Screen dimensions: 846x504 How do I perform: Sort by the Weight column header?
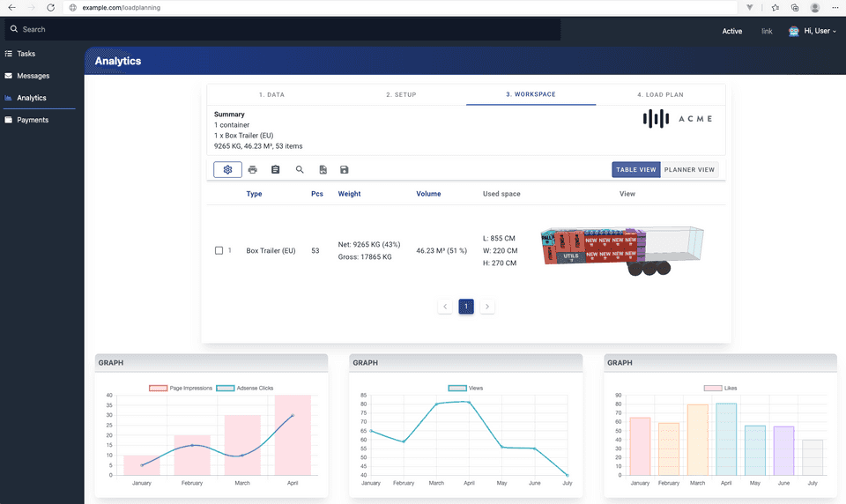349,194
